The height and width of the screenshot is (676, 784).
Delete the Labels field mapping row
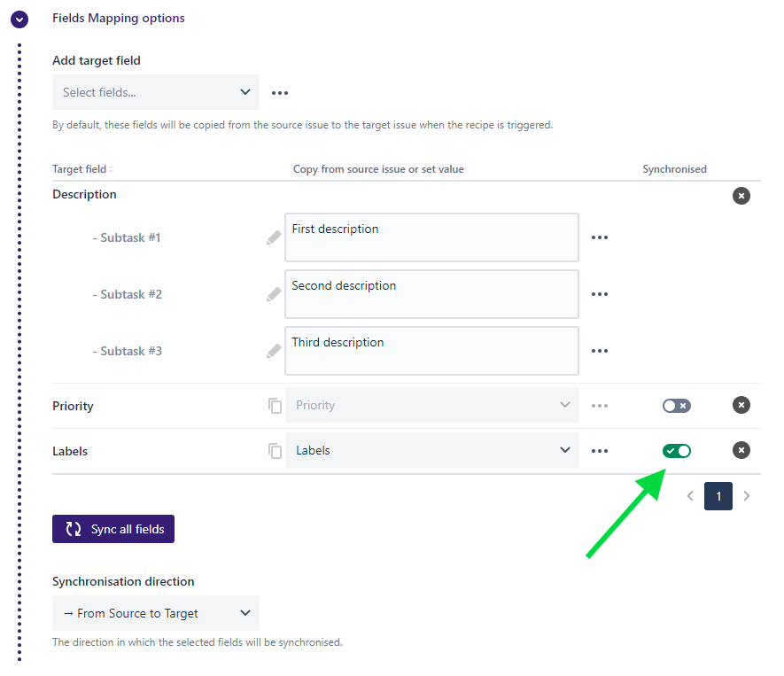741,450
